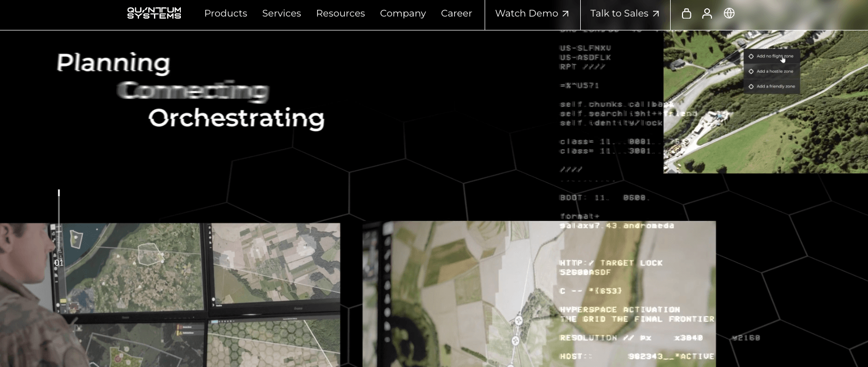Expand the Services navigation menu
868x367 pixels.
click(281, 13)
